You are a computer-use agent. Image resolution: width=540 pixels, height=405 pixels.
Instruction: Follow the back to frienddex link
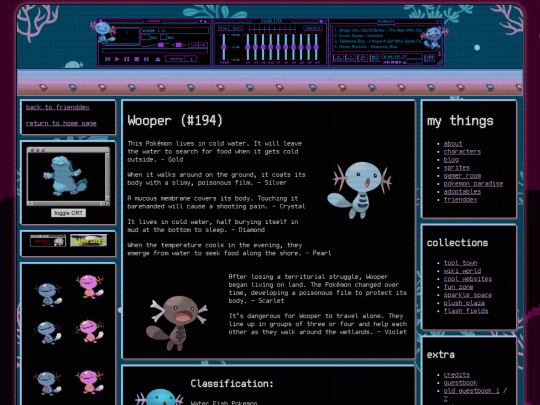(x=58, y=107)
